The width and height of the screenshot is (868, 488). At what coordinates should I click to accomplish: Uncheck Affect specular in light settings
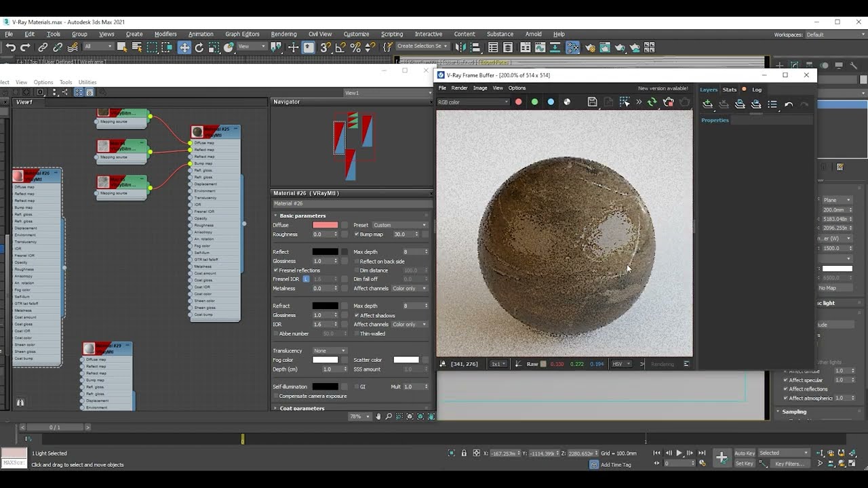(785, 380)
